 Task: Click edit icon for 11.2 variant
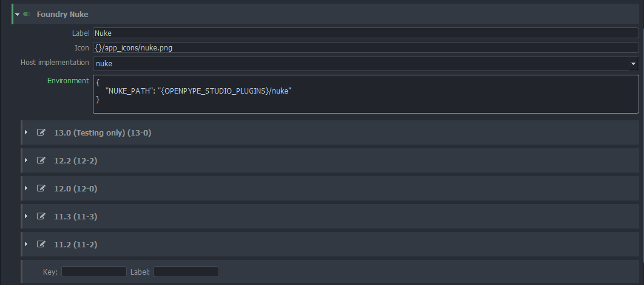point(41,244)
